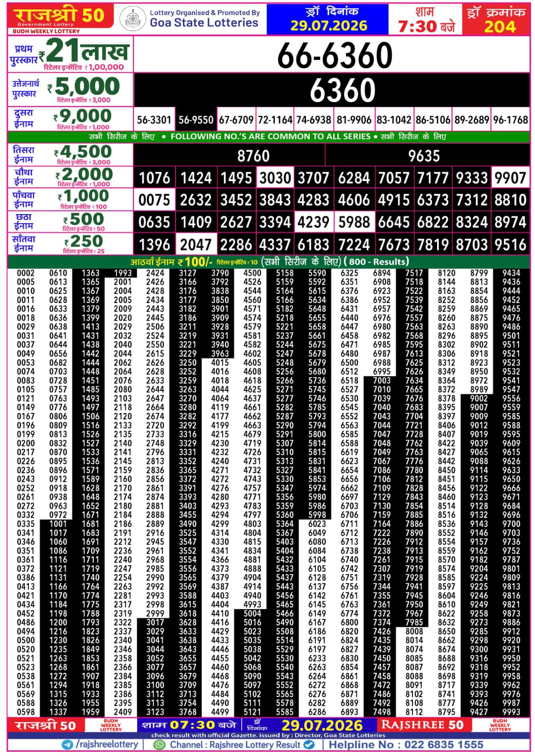Select second prize number 72-1164

275,120
